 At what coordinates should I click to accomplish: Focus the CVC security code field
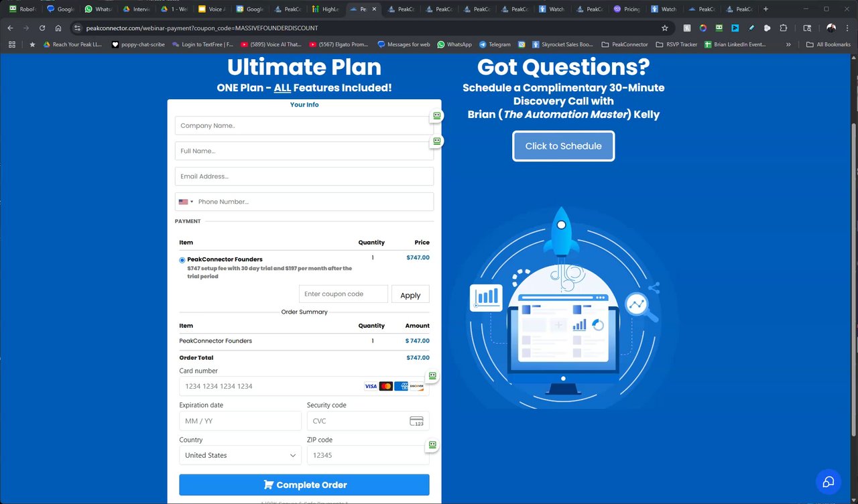point(368,421)
